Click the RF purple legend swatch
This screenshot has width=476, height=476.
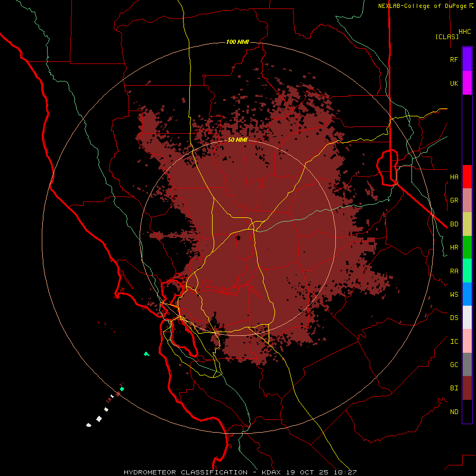(x=467, y=59)
